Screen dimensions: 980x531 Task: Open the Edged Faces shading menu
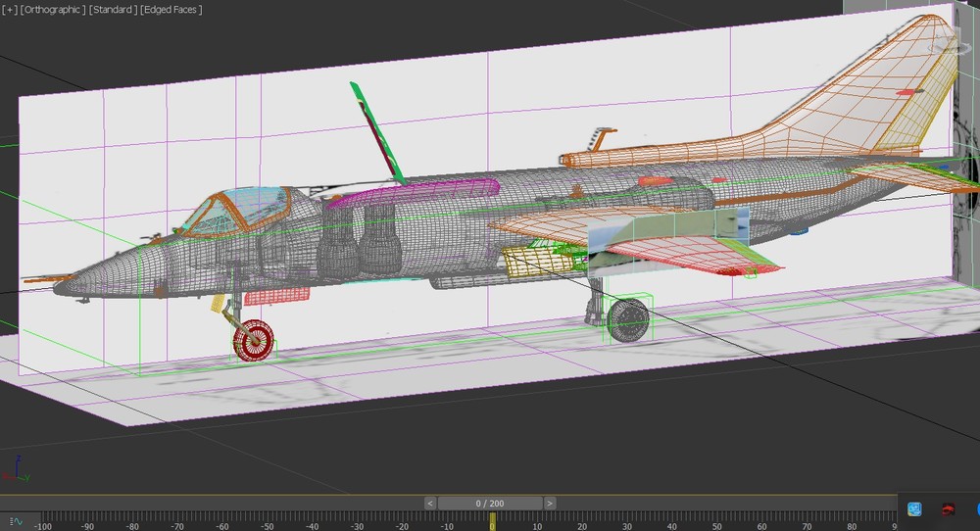click(x=171, y=10)
